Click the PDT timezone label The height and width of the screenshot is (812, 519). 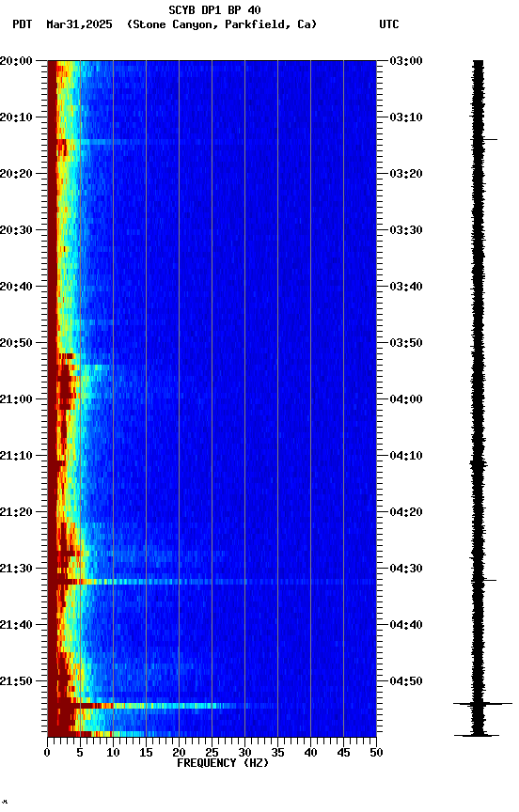(23, 24)
